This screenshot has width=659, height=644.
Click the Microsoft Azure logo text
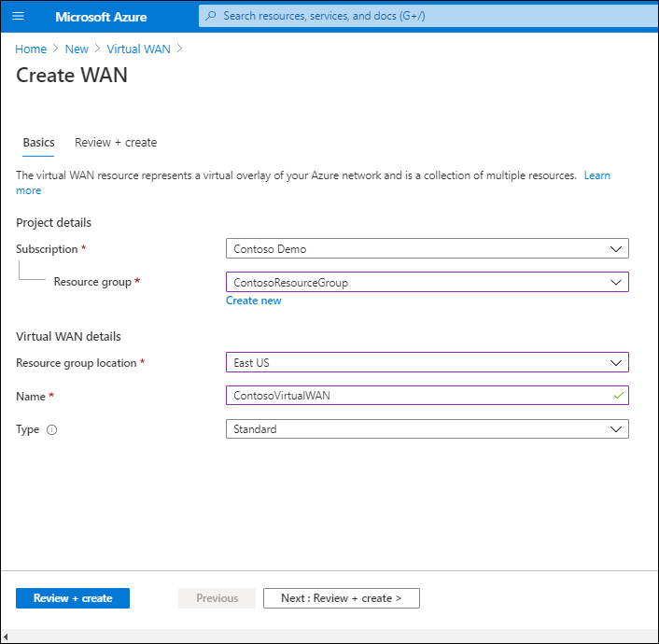pyautogui.click(x=101, y=17)
